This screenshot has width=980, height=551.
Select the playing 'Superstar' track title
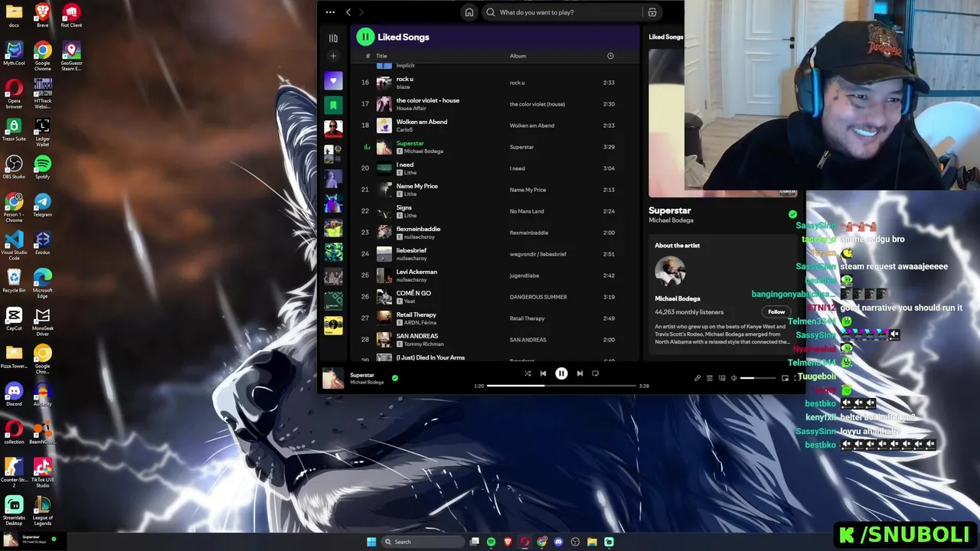point(410,143)
